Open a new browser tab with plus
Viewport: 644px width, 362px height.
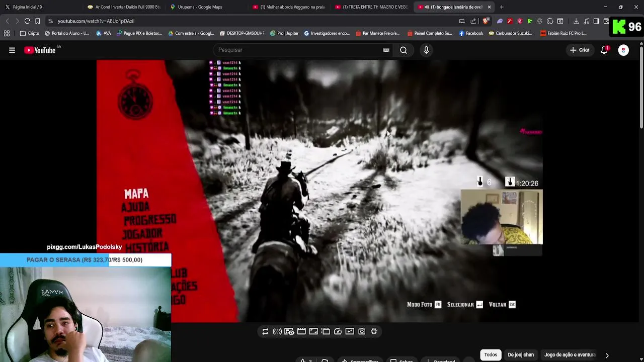click(x=502, y=7)
